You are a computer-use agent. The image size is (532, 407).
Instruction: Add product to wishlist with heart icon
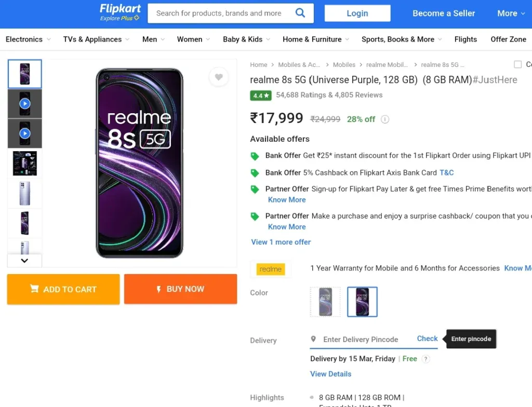[x=219, y=77]
